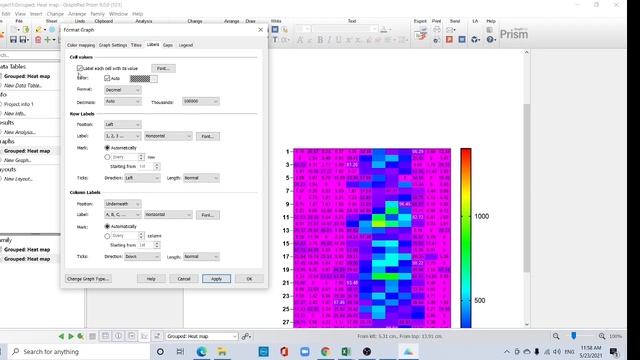The width and height of the screenshot is (640, 360).
Task: Open the sheet selector 'Grouped: Heat map' dropdown
Action: click(201, 336)
